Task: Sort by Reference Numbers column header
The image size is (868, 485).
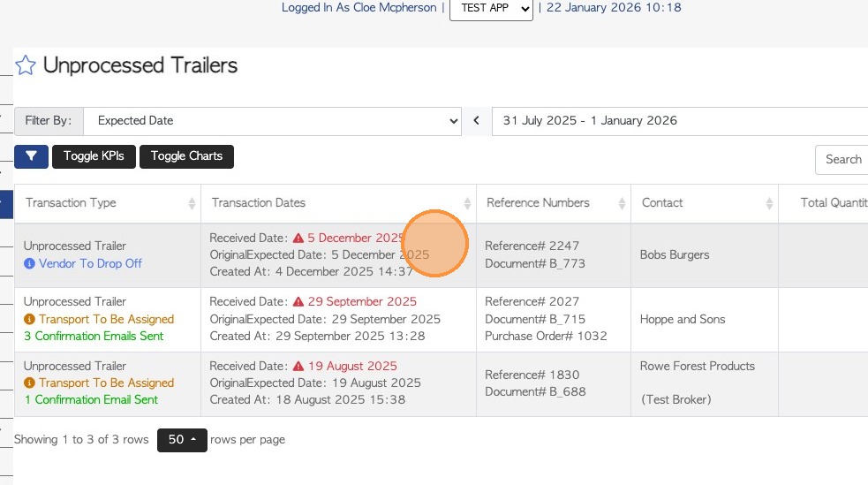Action: (x=538, y=203)
